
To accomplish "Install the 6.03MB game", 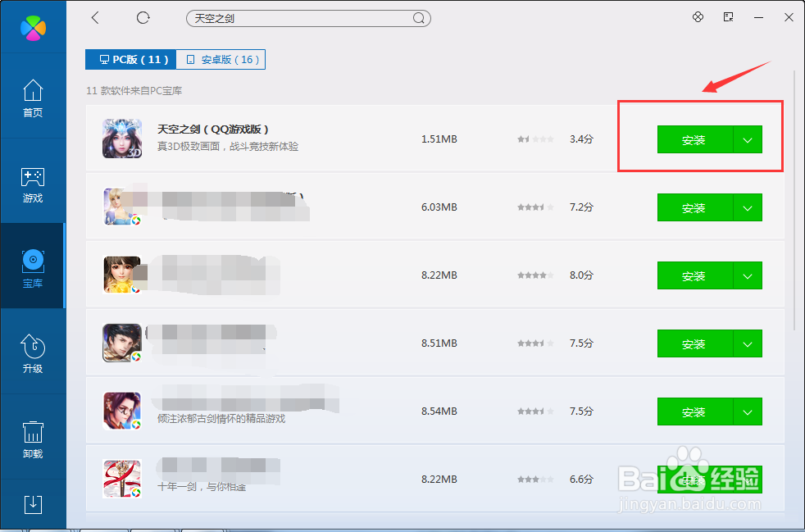I will click(x=695, y=207).
